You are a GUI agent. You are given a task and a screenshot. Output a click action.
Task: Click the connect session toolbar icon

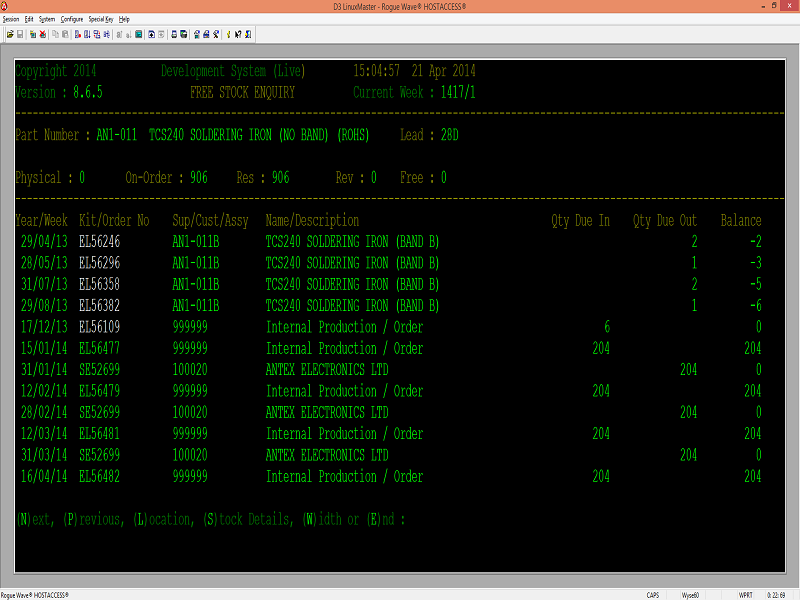click(33, 34)
